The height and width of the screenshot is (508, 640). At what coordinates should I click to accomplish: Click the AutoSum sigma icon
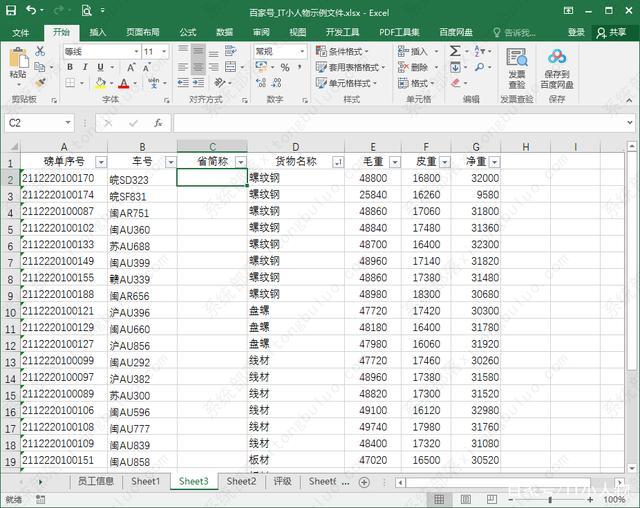(455, 51)
